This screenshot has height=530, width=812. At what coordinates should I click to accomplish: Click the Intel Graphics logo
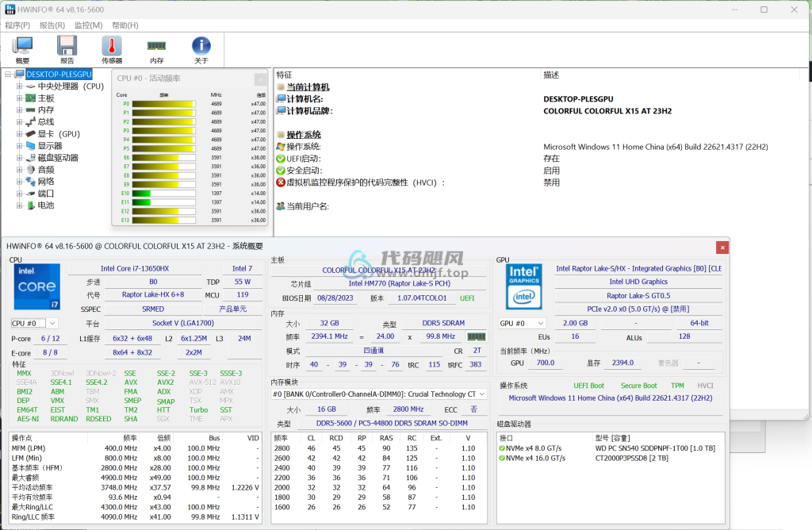pyautogui.click(x=523, y=286)
